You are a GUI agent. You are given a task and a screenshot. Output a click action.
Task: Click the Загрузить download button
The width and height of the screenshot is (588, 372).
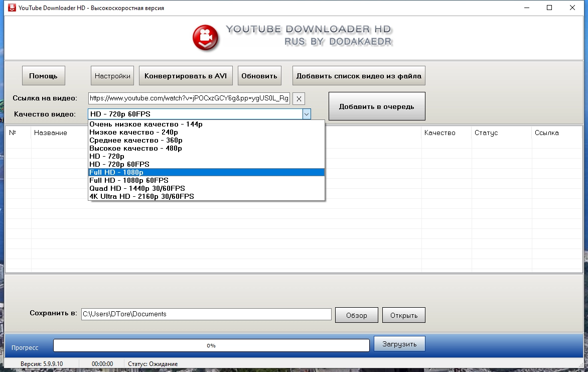pos(399,344)
